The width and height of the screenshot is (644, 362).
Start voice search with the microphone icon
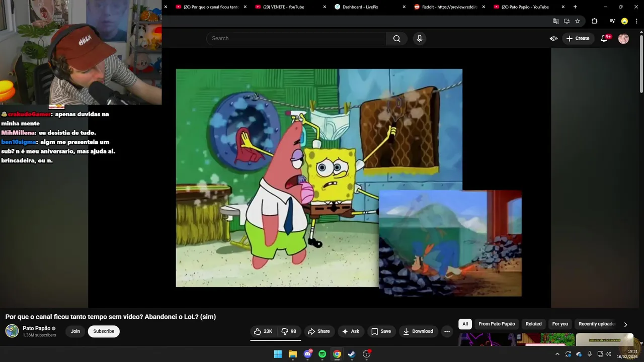[x=420, y=38]
